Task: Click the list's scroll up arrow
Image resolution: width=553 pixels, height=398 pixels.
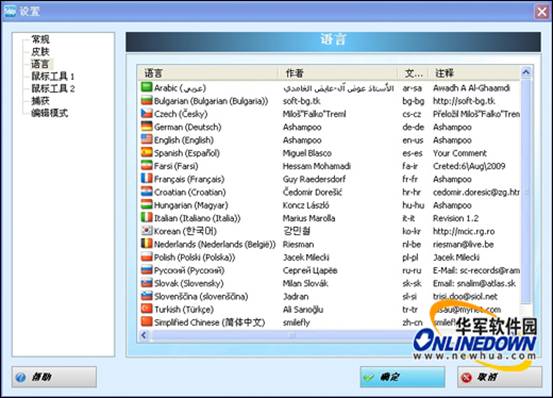Action: coord(526,72)
